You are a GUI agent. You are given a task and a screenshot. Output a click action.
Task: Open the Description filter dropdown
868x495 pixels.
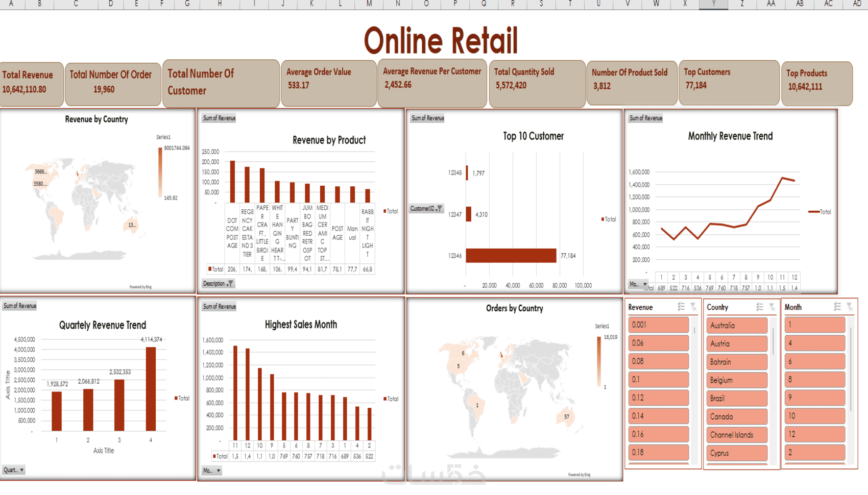point(218,284)
